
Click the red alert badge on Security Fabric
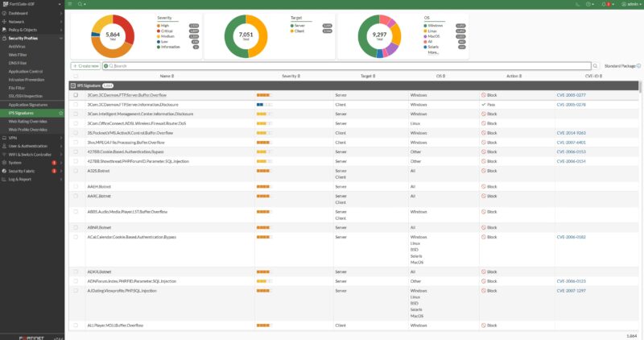54,171
